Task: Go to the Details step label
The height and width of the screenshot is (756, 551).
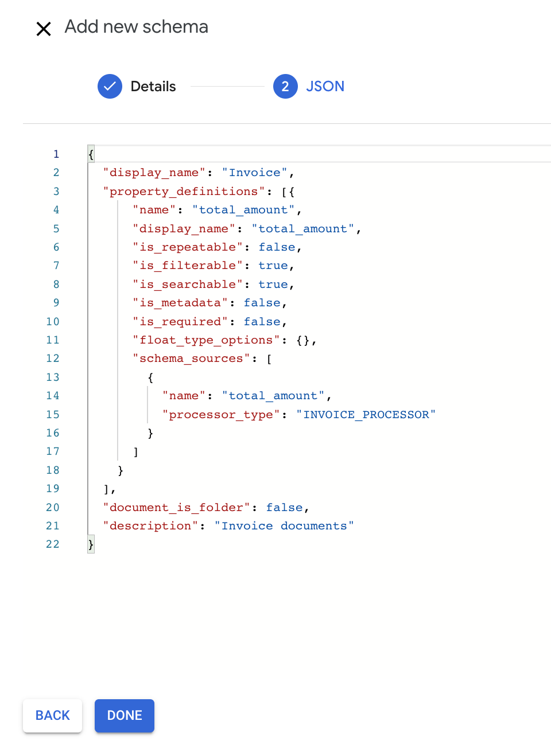Action: [153, 87]
